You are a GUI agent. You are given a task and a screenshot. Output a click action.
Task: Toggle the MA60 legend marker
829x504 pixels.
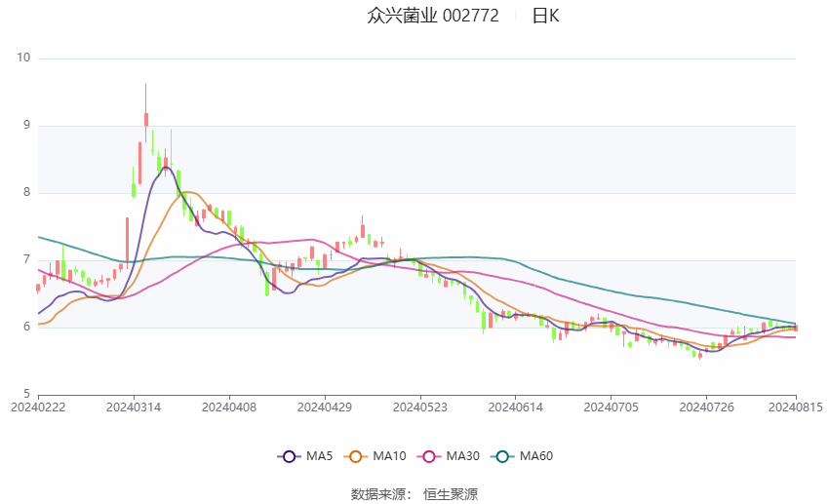[x=503, y=456]
